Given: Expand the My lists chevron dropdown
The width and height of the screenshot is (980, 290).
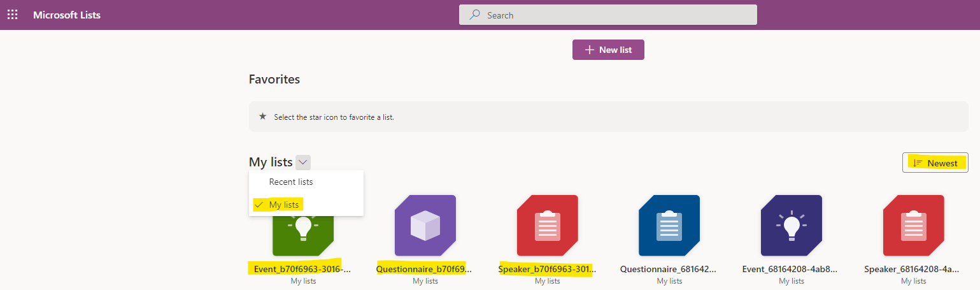Looking at the screenshot, I should (x=303, y=163).
